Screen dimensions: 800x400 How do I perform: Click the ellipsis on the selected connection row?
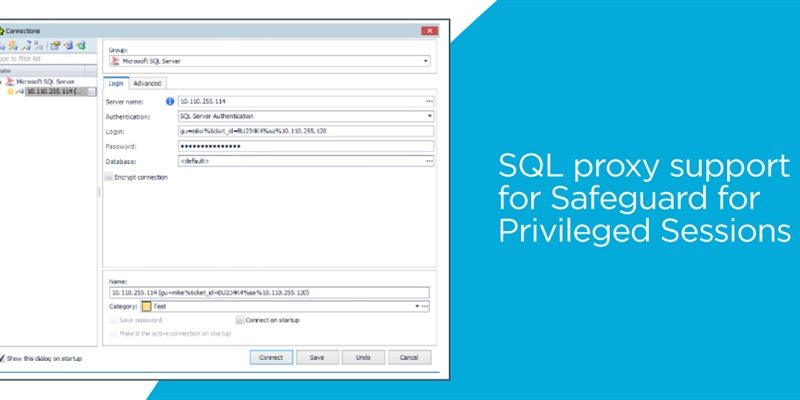point(92,92)
